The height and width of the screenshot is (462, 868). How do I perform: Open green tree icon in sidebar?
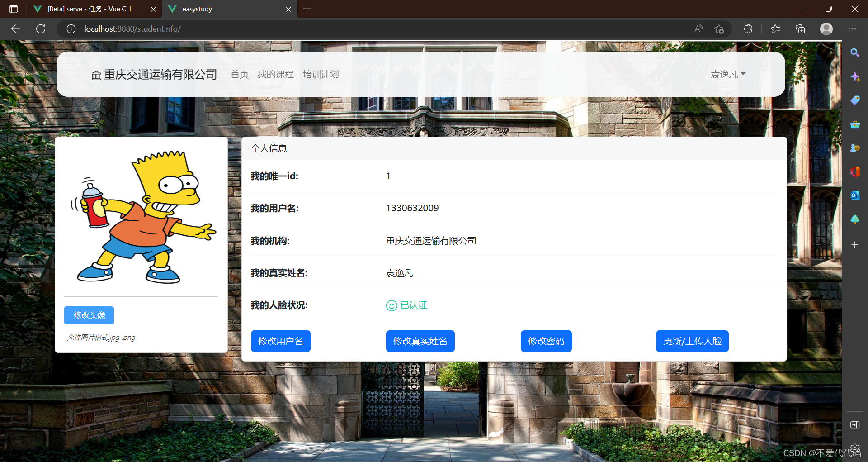click(x=855, y=219)
